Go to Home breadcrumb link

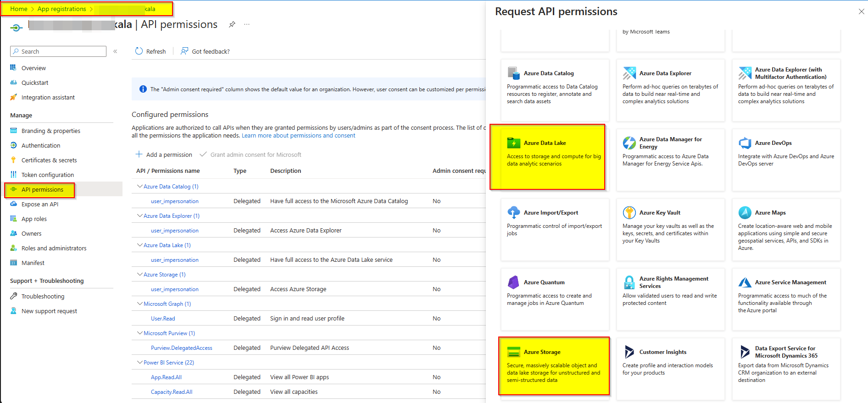tap(19, 9)
